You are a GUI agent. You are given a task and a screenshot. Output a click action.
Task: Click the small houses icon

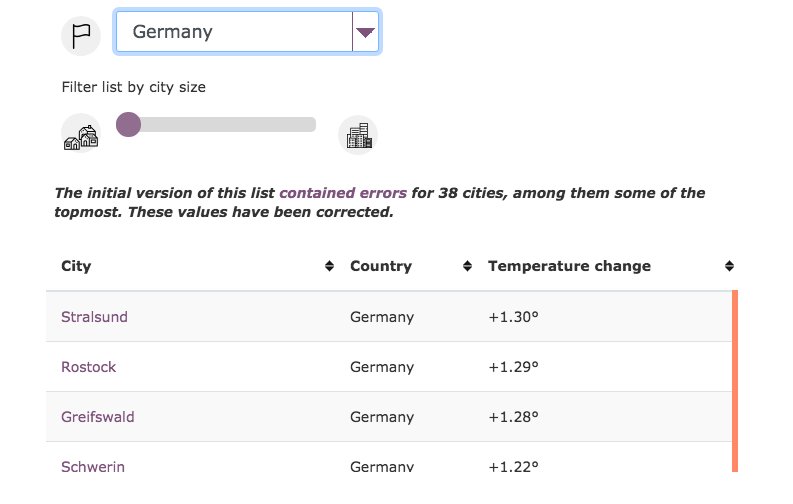point(81,134)
